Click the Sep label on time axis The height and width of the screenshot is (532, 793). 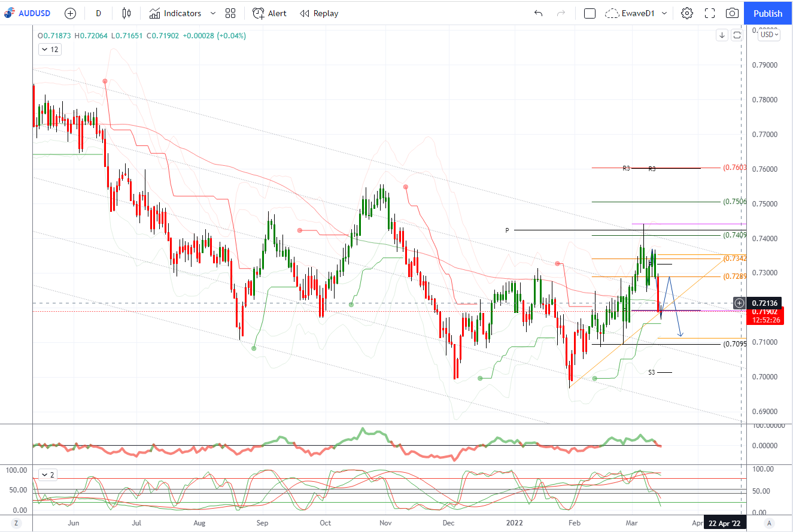coord(262,522)
